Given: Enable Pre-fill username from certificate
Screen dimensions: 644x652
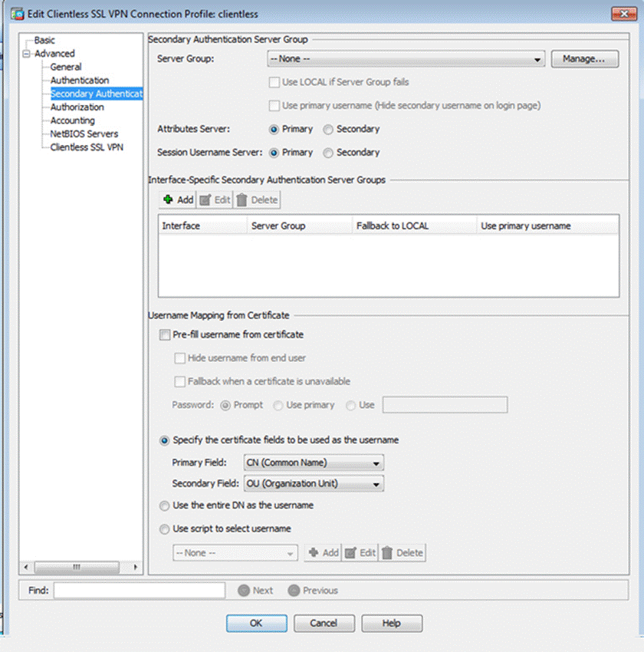Looking at the screenshot, I should 164,334.
